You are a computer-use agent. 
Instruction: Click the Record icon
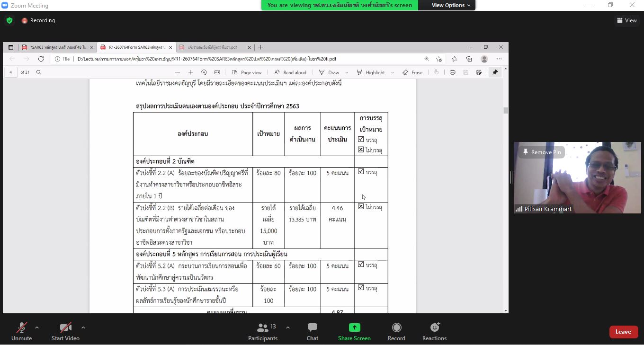[396, 327]
